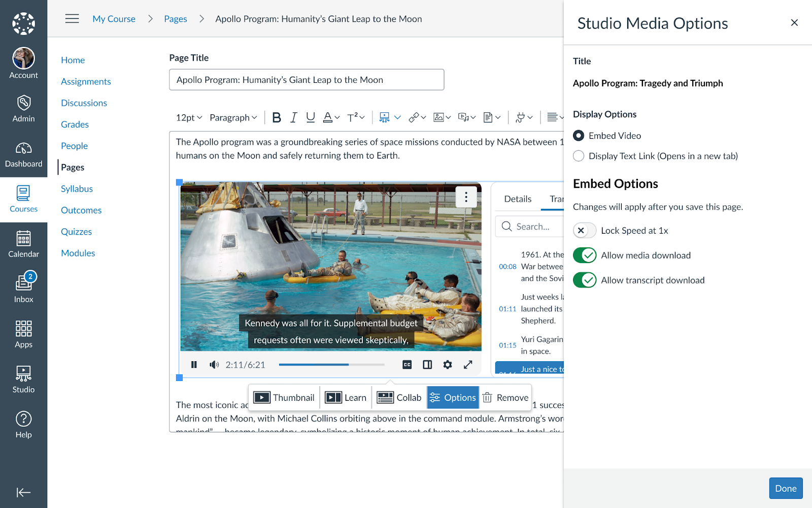This screenshot has width=812, height=508.
Task: Mute the video volume
Action: tap(214, 365)
